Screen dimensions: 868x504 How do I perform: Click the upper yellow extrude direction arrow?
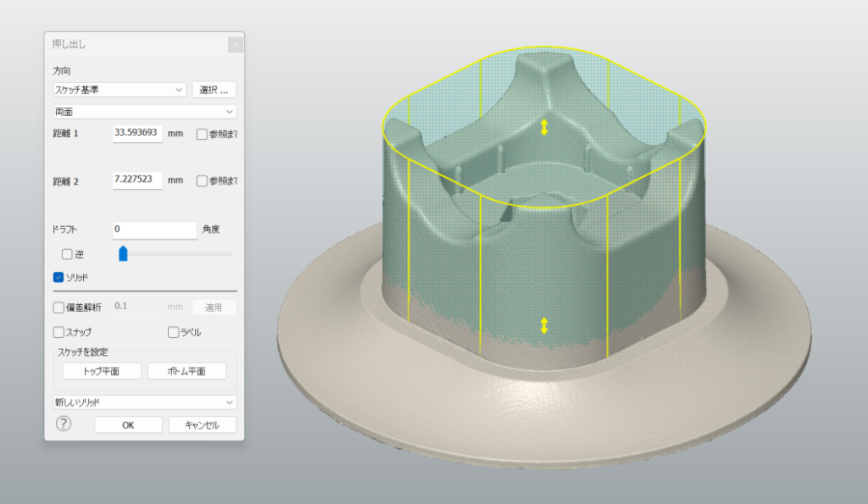(x=545, y=127)
